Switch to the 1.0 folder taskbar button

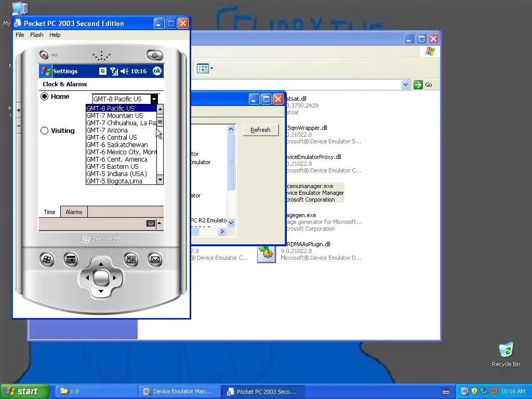pyautogui.click(x=96, y=391)
